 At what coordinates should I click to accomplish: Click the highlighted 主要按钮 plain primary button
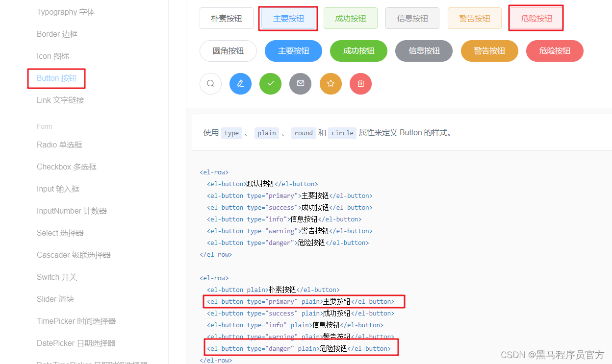288,18
